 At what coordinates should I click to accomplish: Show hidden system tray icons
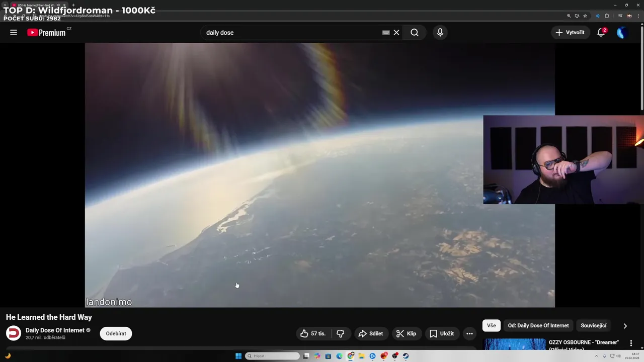tap(596, 356)
